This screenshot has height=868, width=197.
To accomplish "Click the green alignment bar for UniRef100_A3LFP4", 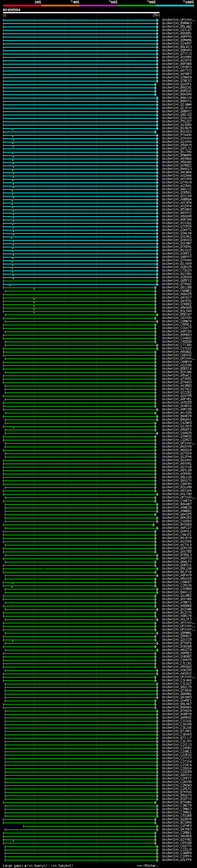I will click(82, 860).
